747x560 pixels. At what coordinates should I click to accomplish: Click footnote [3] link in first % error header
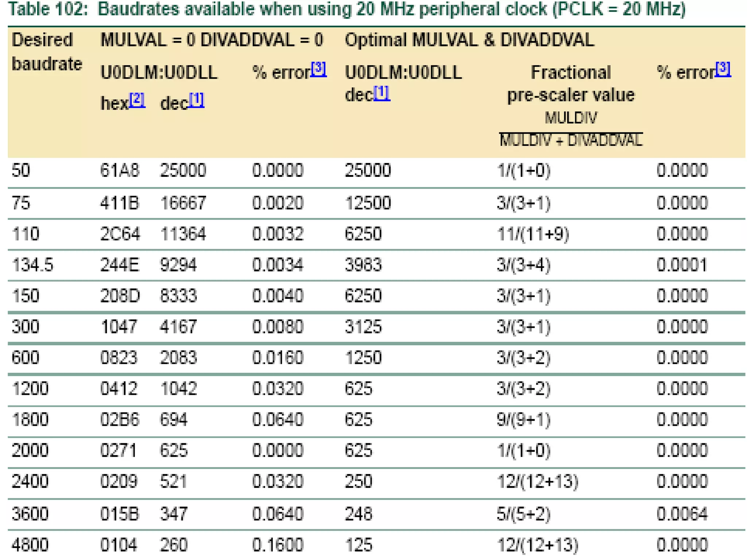tap(318, 68)
